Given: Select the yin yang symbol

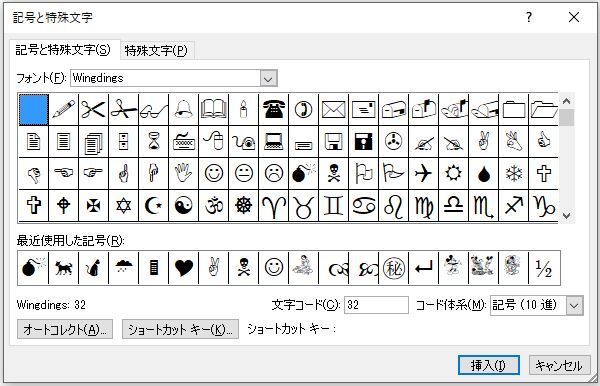Looking at the screenshot, I should click(184, 205).
